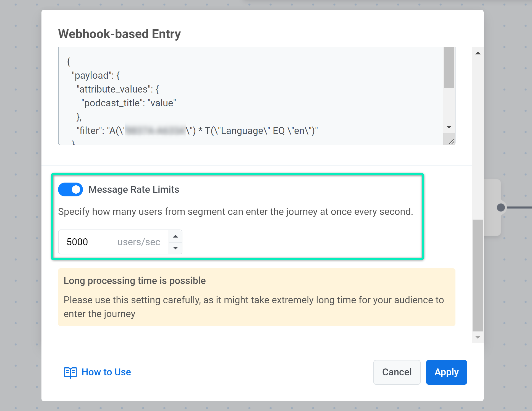Image resolution: width=532 pixels, height=411 pixels.
Task: Toggle the Message Rate Limits switch
Action: pos(70,189)
